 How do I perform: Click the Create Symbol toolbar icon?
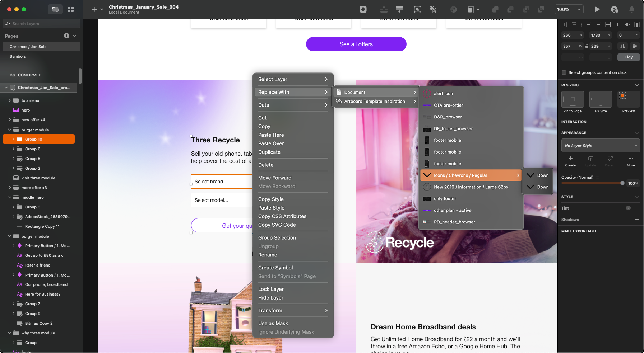363,9
